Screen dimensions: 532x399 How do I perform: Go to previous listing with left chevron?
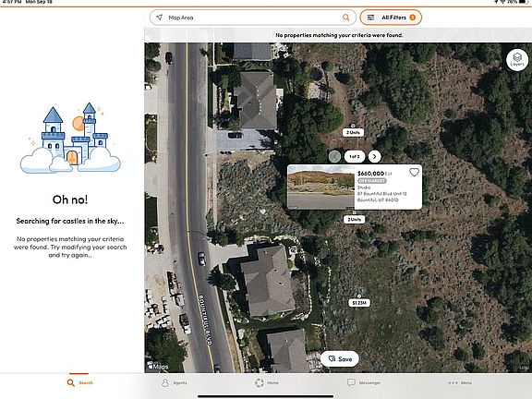pos(335,156)
